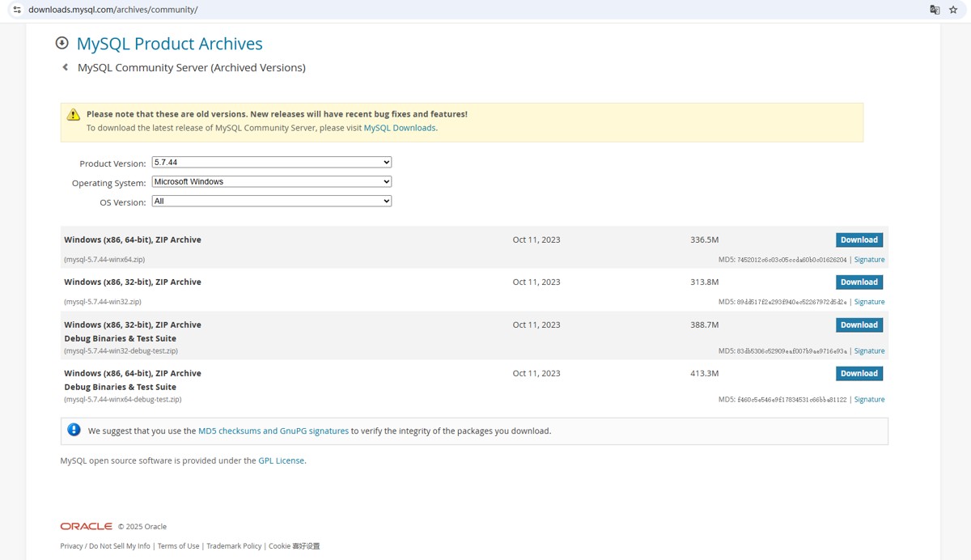The image size is (971, 560).
Task: Select filename text (mysql-5.7.44-winx64-debug-test.zip)
Action: click(x=123, y=400)
